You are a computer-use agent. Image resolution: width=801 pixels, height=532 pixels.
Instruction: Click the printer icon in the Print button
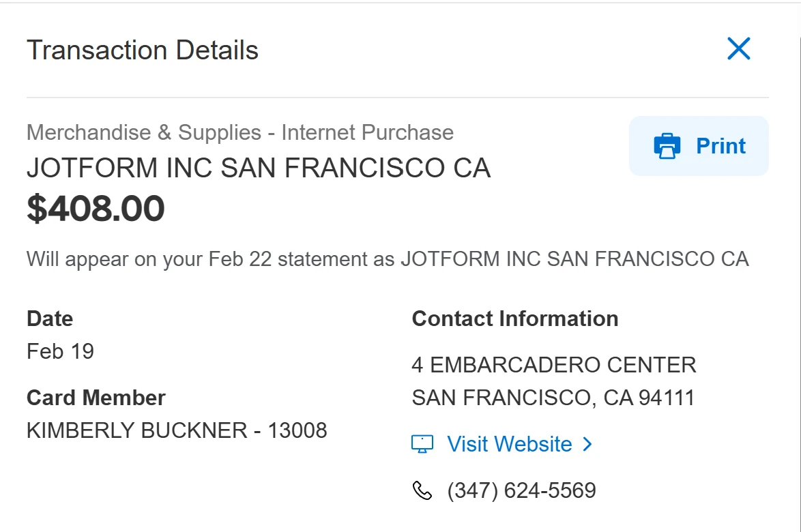666,145
